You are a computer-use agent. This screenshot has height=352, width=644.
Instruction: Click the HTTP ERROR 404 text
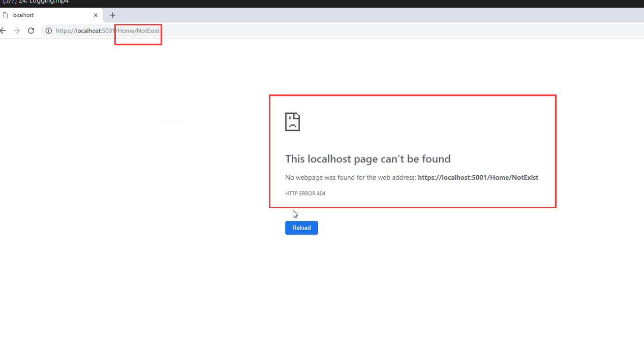(305, 194)
